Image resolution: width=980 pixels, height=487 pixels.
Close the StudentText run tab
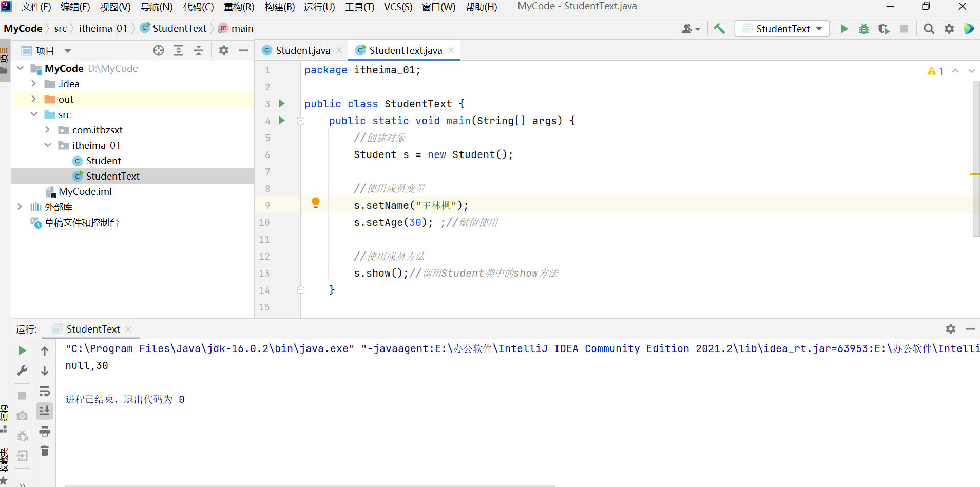pos(128,329)
